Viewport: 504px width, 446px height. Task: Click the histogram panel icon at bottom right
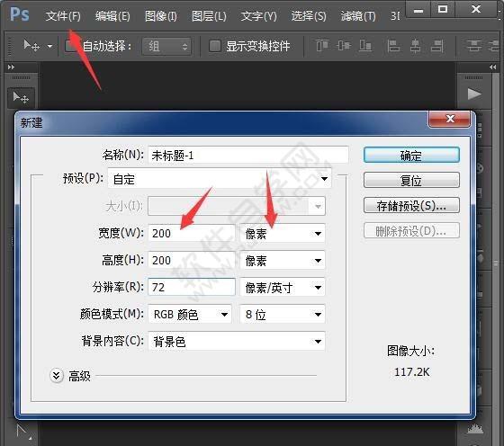(475, 429)
